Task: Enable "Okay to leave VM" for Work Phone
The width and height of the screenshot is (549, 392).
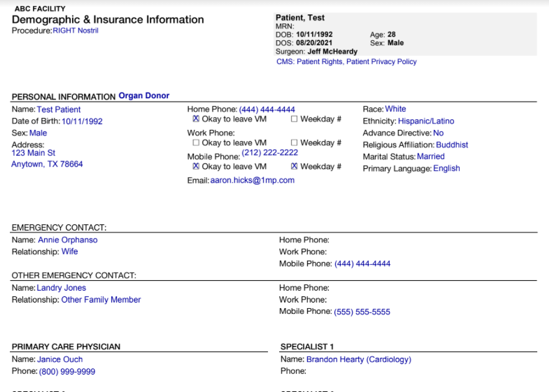Action: pyautogui.click(x=196, y=142)
